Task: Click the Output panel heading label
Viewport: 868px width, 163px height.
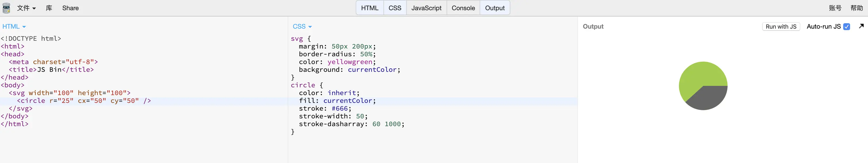Action: [593, 27]
